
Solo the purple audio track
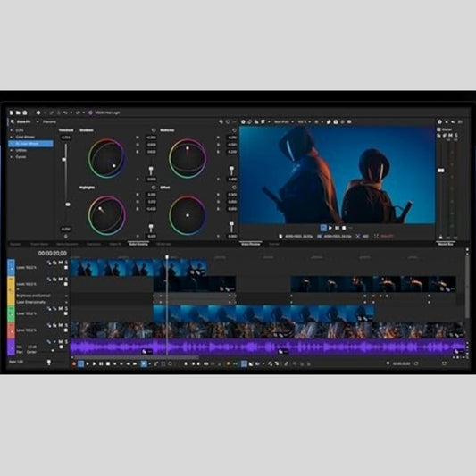pos(66,342)
